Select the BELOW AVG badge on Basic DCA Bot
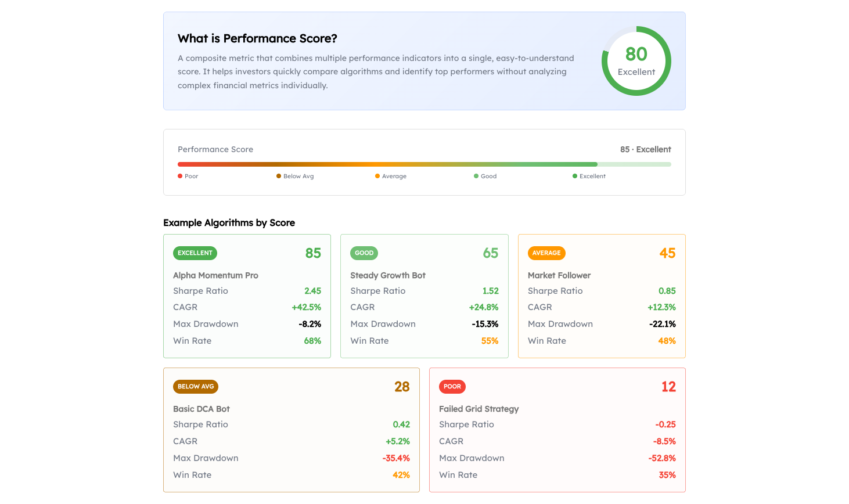The height and width of the screenshot is (504, 849). [196, 386]
